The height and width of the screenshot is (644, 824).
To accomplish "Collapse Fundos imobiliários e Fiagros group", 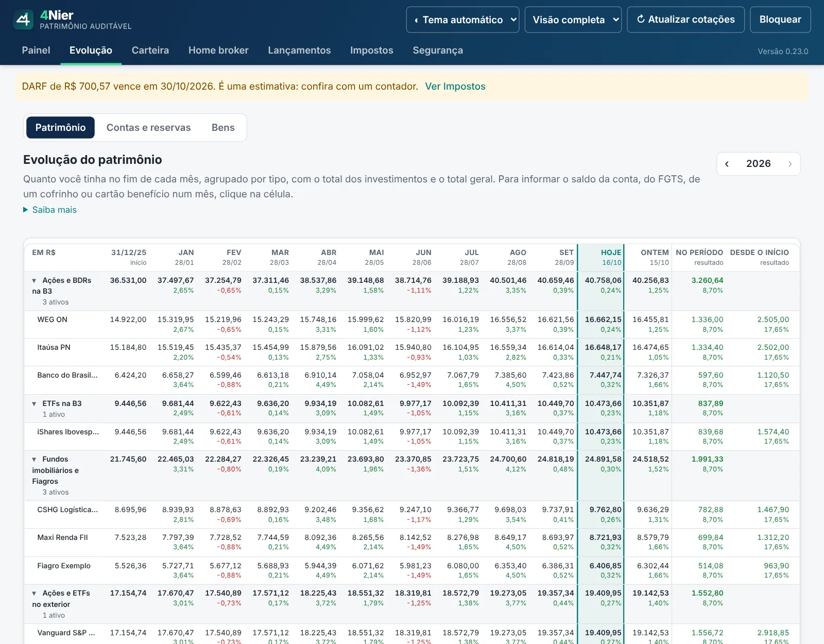I will [x=34, y=460].
